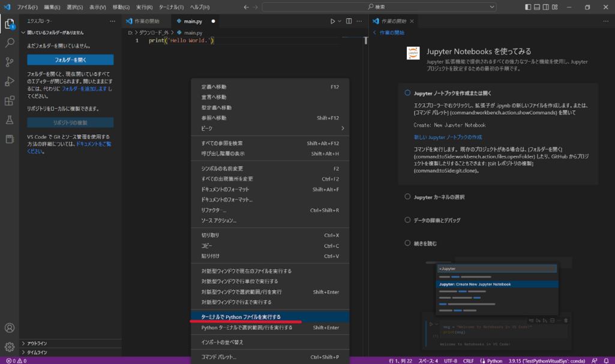Click the ダウンロード_外 breadcrumb segment
The width and height of the screenshot is (615, 364).
click(154, 32)
